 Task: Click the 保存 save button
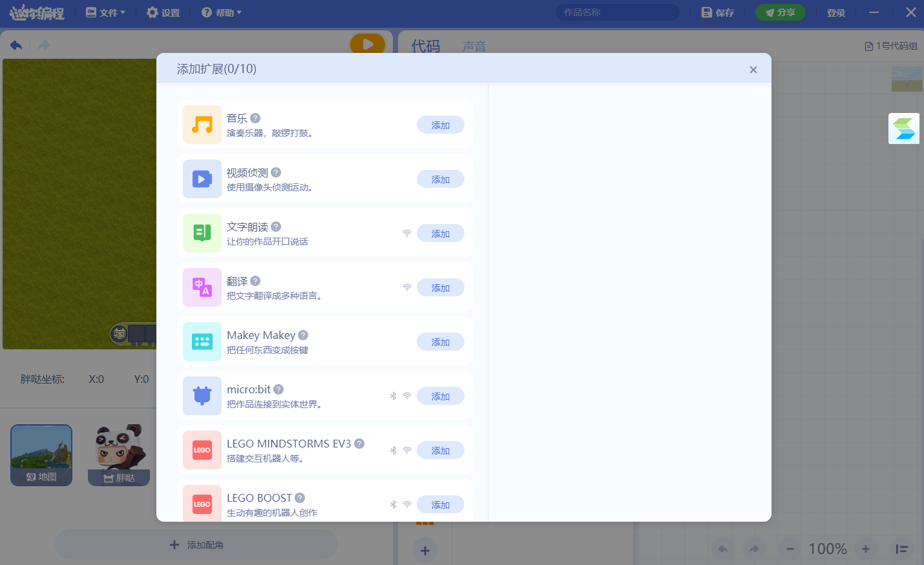tap(718, 12)
